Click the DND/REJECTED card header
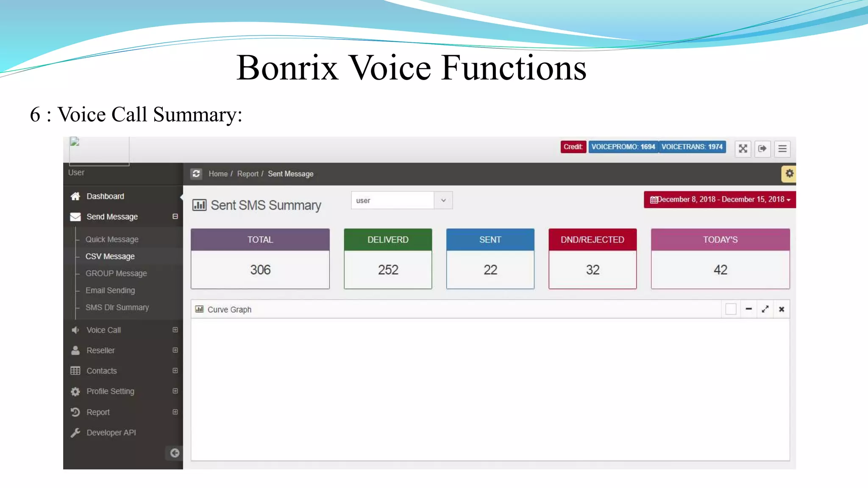The image size is (868, 488). pos(593,240)
